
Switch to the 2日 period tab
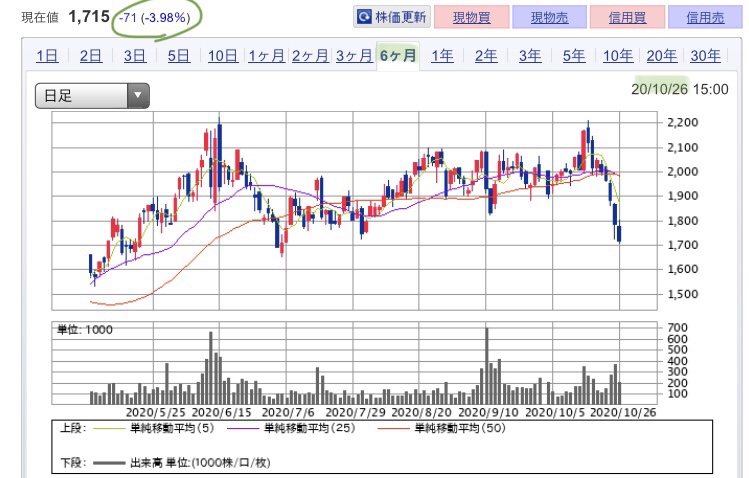point(90,56)
